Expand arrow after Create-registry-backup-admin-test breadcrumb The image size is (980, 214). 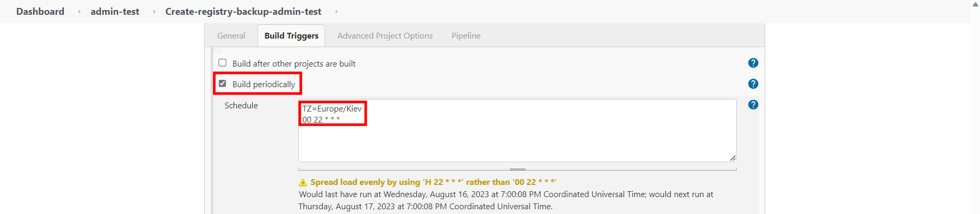[336, 12]
